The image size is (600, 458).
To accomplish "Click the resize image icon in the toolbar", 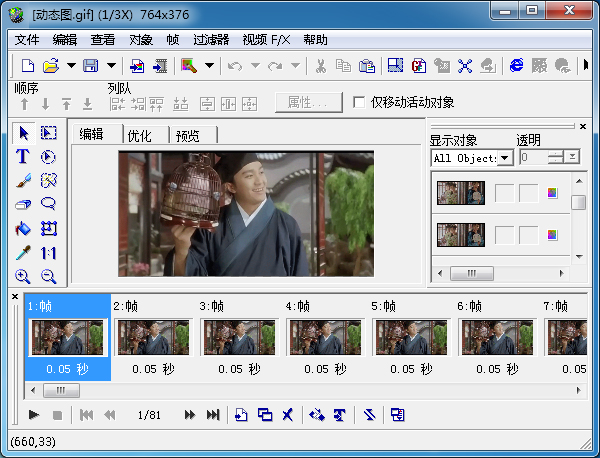I will [395, 66].
